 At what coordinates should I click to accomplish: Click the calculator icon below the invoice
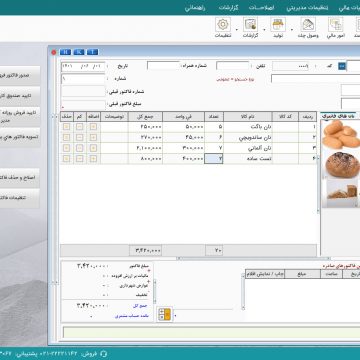[x=165, y=314]
